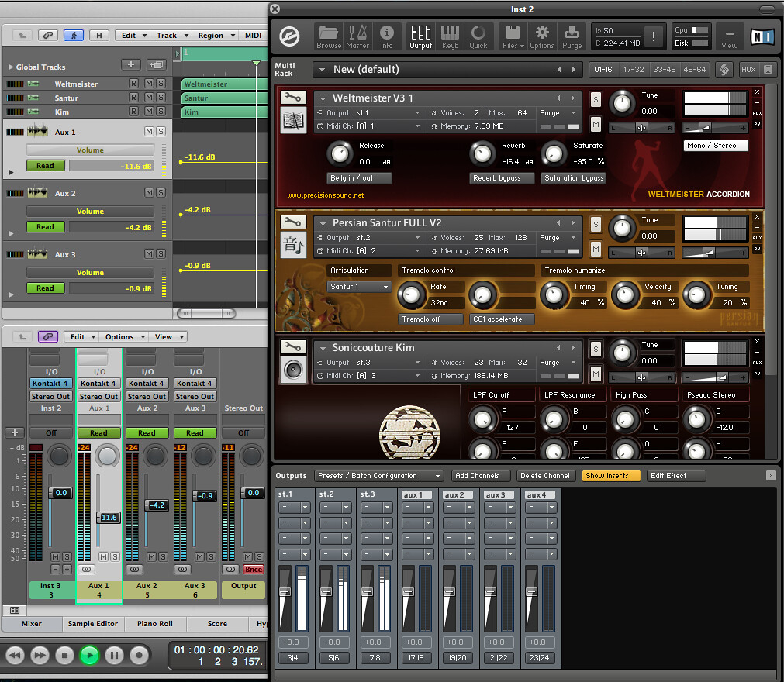The height and width of the screenshot is (682, 784).
Task: Solo the Weltmeister V3 1 instrument
Action: pos(596,99)
